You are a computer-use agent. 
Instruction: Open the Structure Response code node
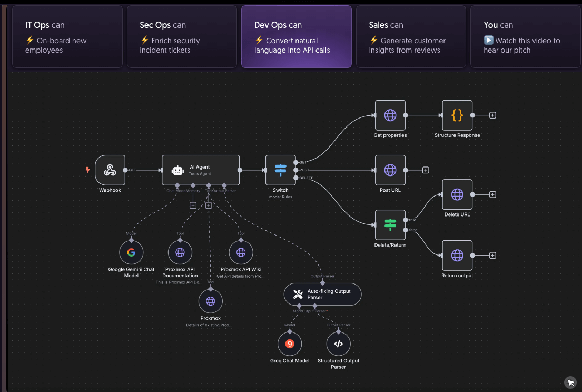(x=457, y=115)
